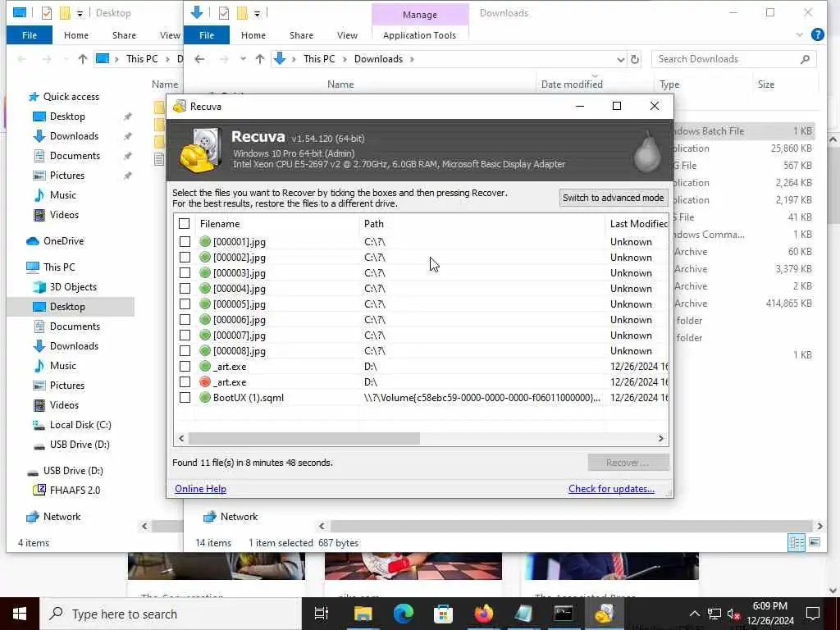Launch Microsoft Edge from taskbar

(x=403, y=614)
